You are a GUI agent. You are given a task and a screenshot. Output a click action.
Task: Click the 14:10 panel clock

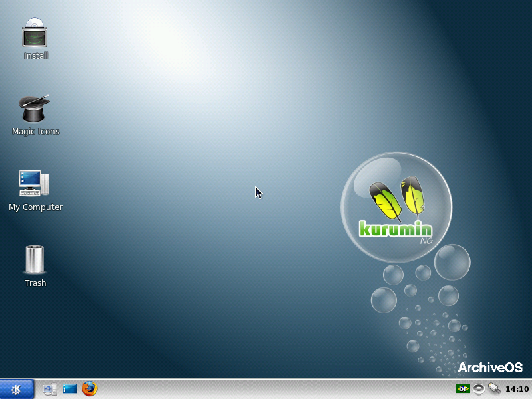pyautogui.click(x=517, y=389)
